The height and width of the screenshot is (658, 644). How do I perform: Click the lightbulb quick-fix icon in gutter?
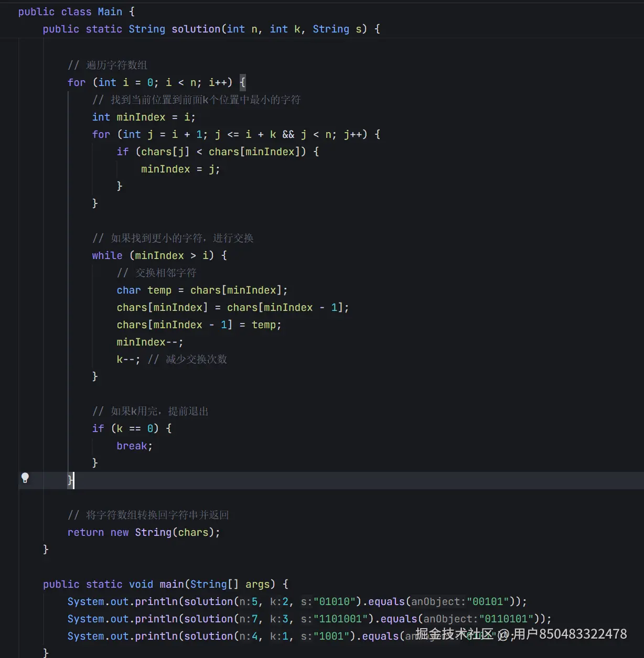[x=25, y=478]
